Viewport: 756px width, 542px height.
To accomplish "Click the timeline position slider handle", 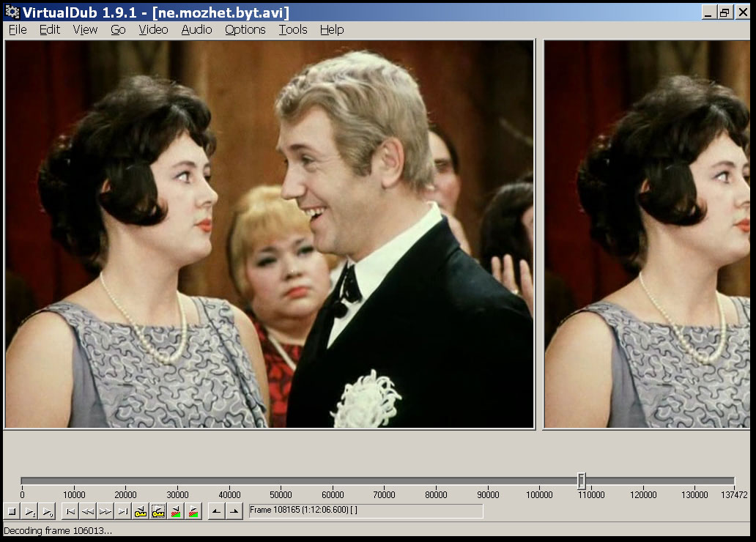I will tap(582, 480).
